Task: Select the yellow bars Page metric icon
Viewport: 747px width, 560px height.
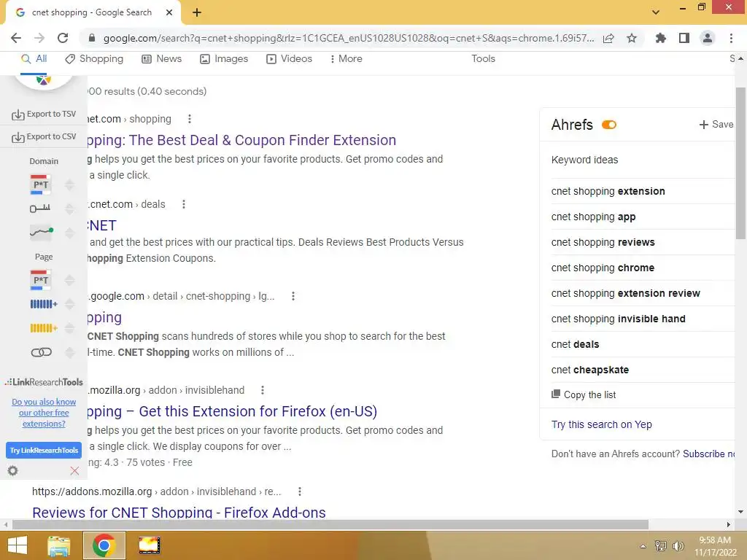Action: click(x=44, y=328)
